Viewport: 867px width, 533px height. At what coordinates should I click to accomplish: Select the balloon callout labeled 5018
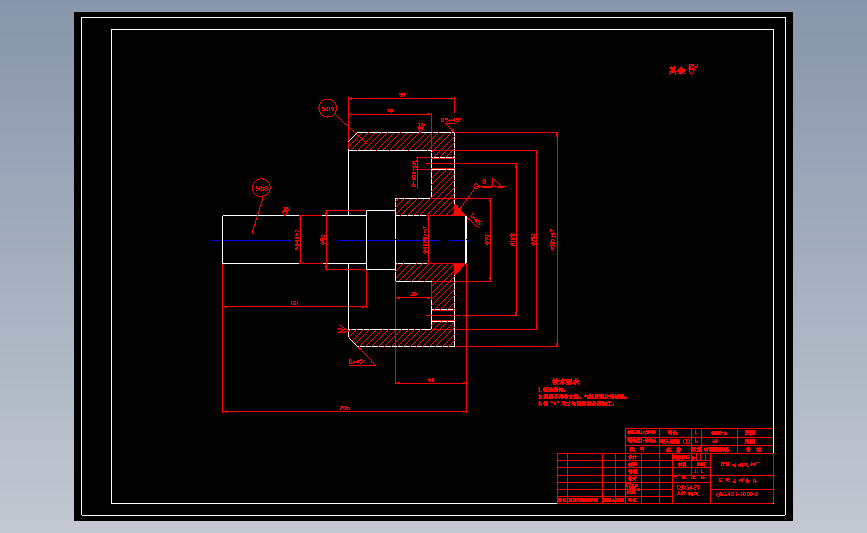(261, 188)
